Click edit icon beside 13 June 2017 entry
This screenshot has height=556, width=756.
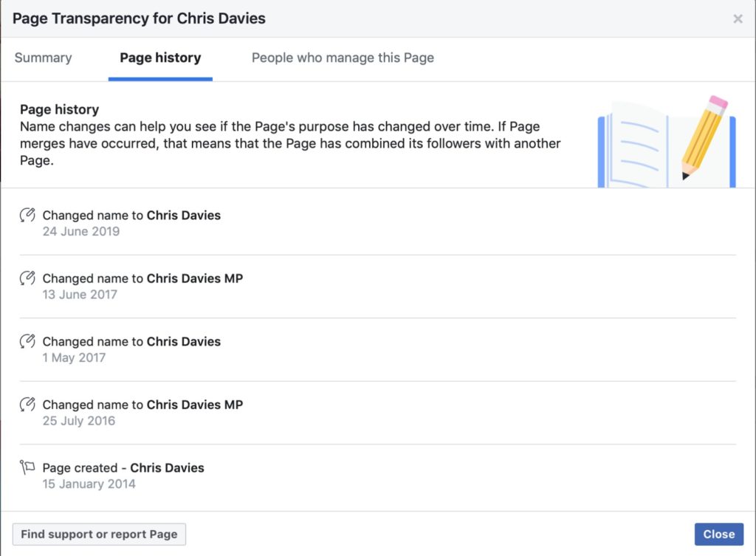coord(27,278)
